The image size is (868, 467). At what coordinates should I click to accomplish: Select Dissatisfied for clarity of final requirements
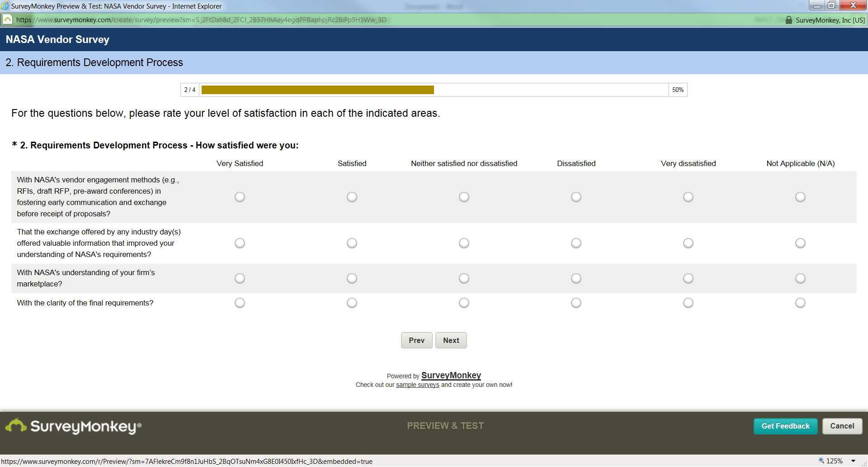[576, 303]
